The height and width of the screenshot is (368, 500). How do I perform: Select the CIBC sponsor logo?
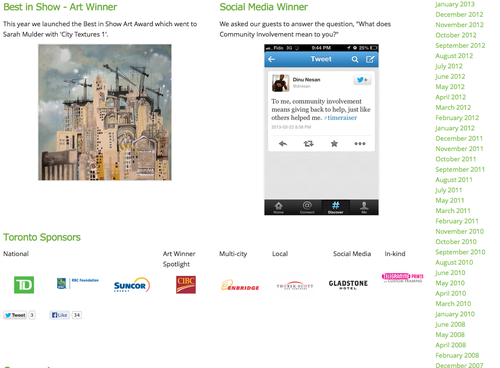pos(186,285)
